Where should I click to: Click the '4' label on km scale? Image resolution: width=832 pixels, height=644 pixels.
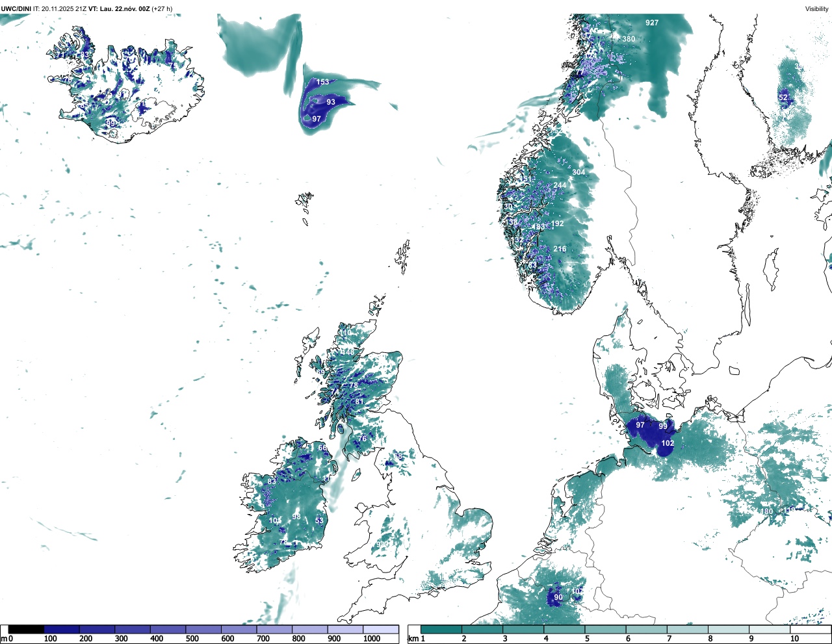point(546,639)
